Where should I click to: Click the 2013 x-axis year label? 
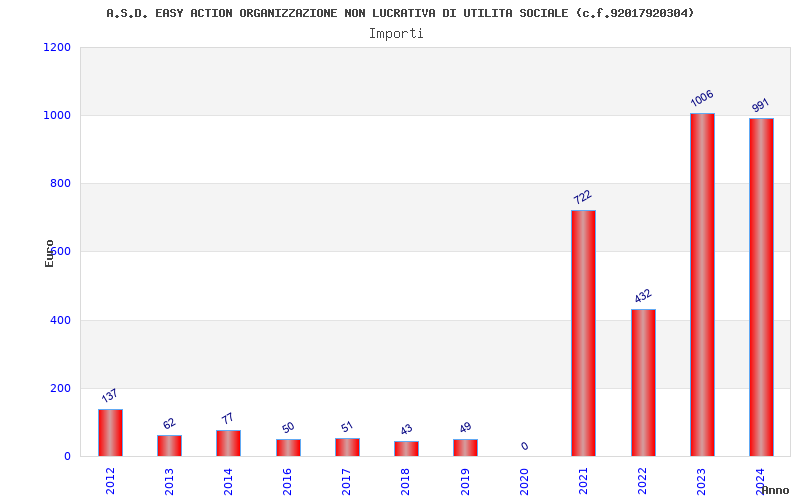click(x=169, y=481)
